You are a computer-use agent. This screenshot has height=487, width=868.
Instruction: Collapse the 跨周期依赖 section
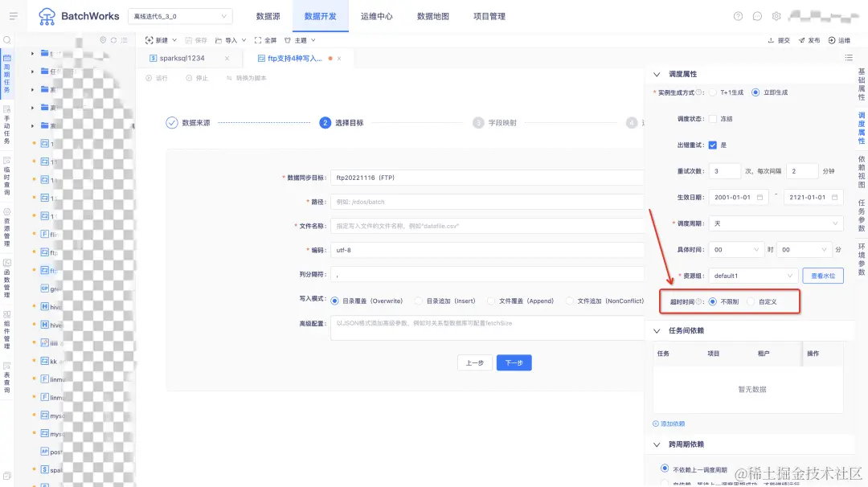pos(657,444)
